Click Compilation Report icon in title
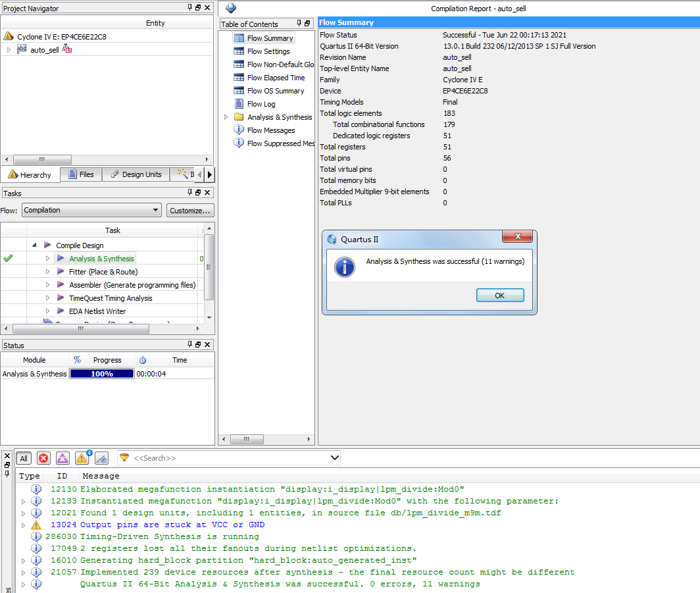The height and width of the screenshot is (593, 700). (x=231, y=8)
